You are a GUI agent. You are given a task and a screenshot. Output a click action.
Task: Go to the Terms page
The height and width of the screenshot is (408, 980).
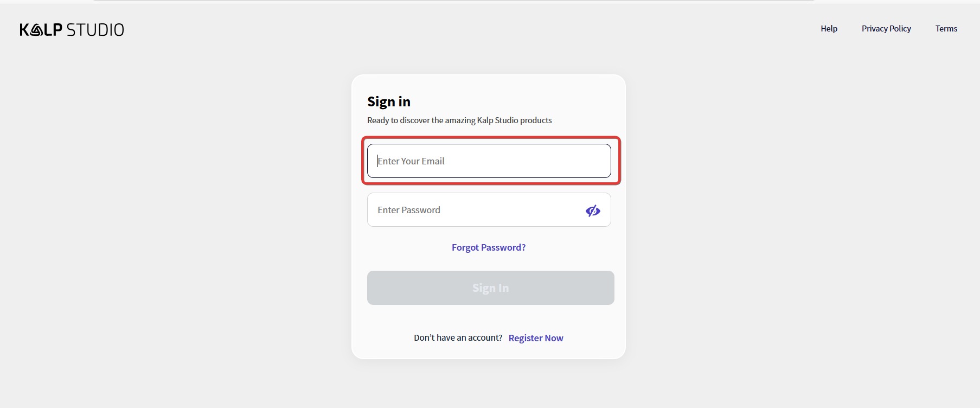(946, 29)
